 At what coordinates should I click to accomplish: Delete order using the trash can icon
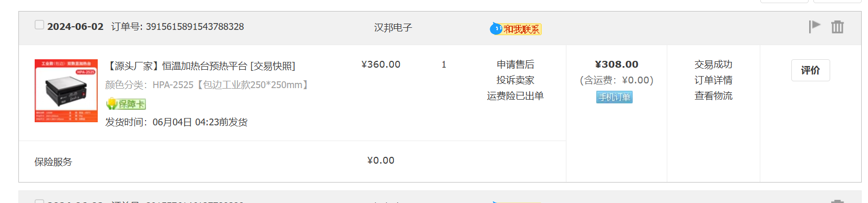pos(838,26)
